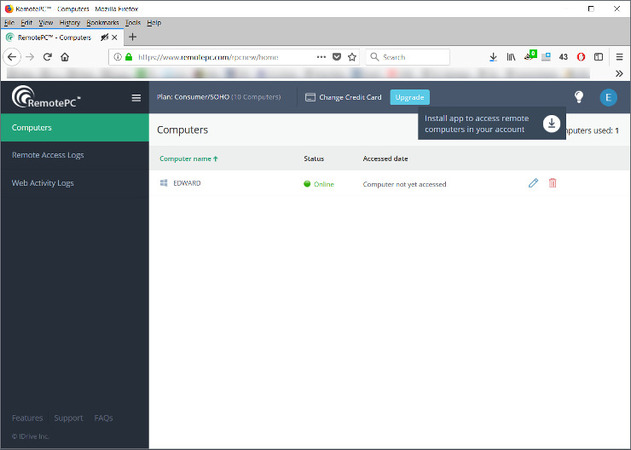Delete EDWARD computer with trash icon
The height and width of the screenshot is (450, 631).
point(553,183)
